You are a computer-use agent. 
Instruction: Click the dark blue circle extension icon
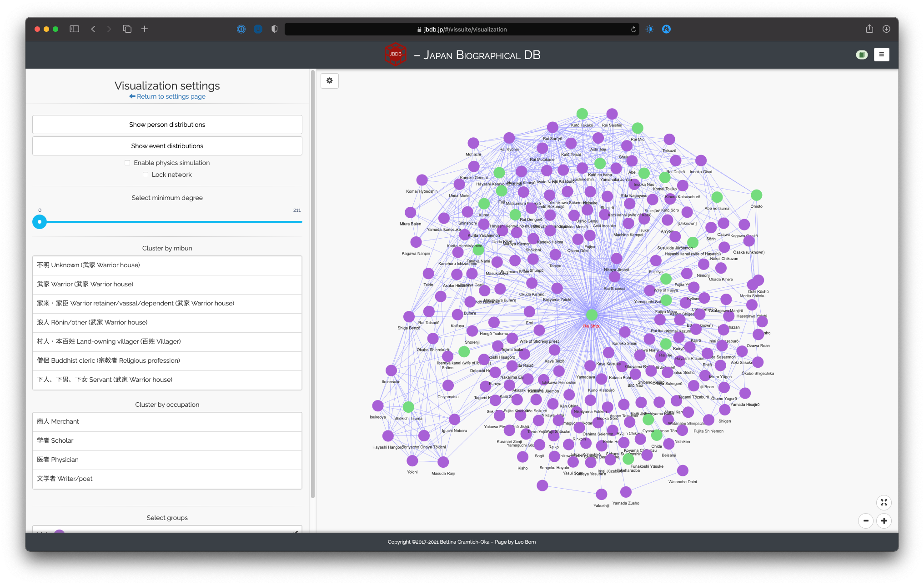[258, 29]
